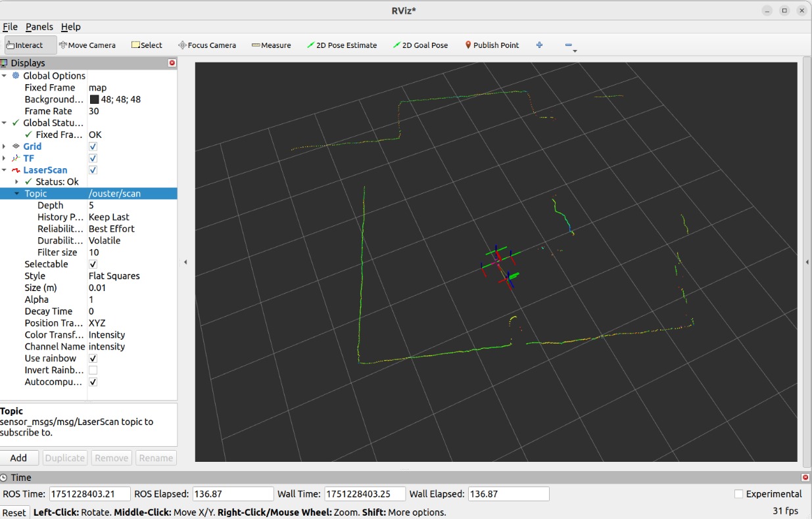Viewport: 812px width, 519px height.
Task: Click the right panel dock arrow
Action: click(807, 262)
